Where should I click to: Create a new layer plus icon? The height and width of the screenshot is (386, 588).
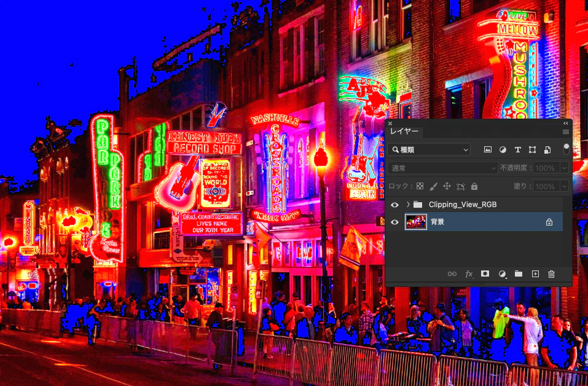[x=535, y=274]
